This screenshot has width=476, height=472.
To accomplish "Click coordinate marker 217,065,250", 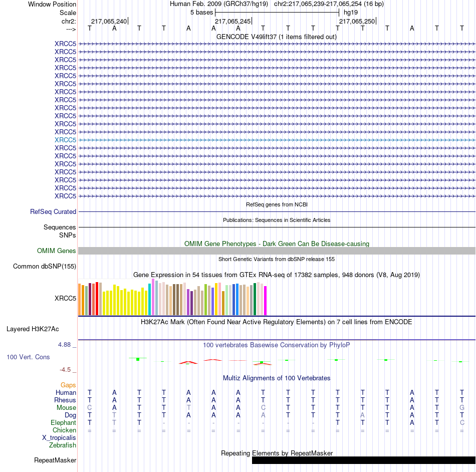I will coord(357,21).
